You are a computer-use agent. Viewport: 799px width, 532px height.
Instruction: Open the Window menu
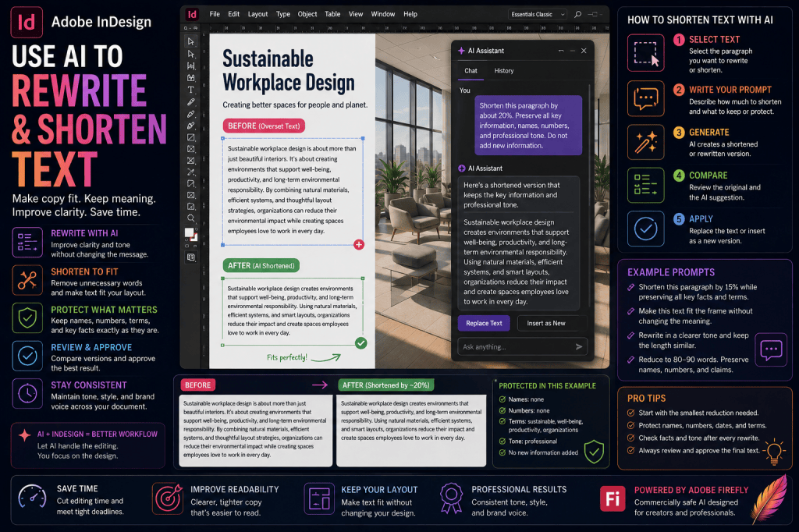click(383, 14)
